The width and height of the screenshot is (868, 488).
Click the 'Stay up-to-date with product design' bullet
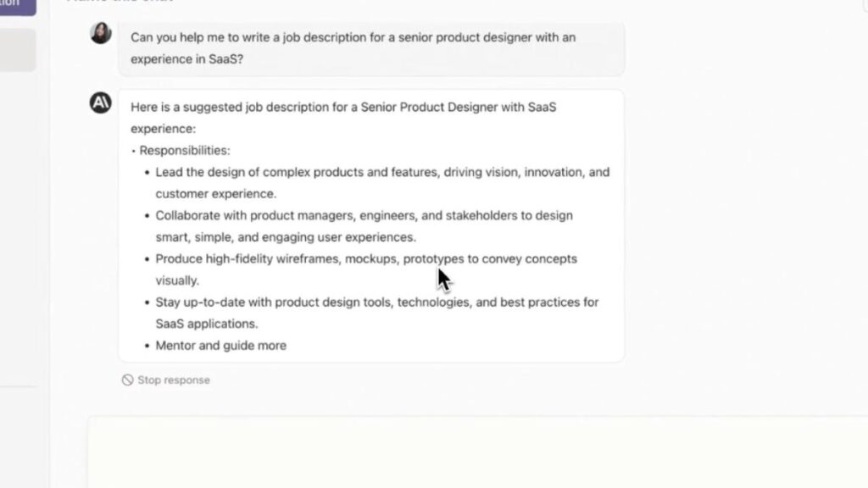(x=376, y=302)
